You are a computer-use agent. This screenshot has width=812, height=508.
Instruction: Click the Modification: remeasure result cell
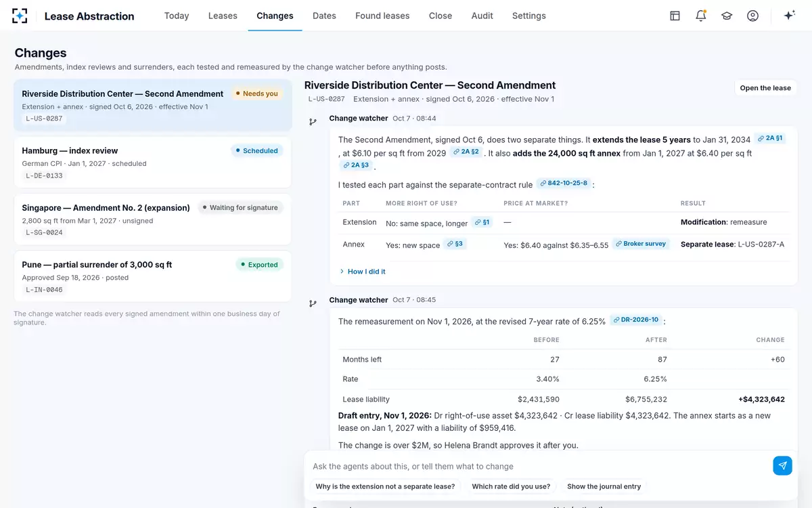tap(723, 221)
